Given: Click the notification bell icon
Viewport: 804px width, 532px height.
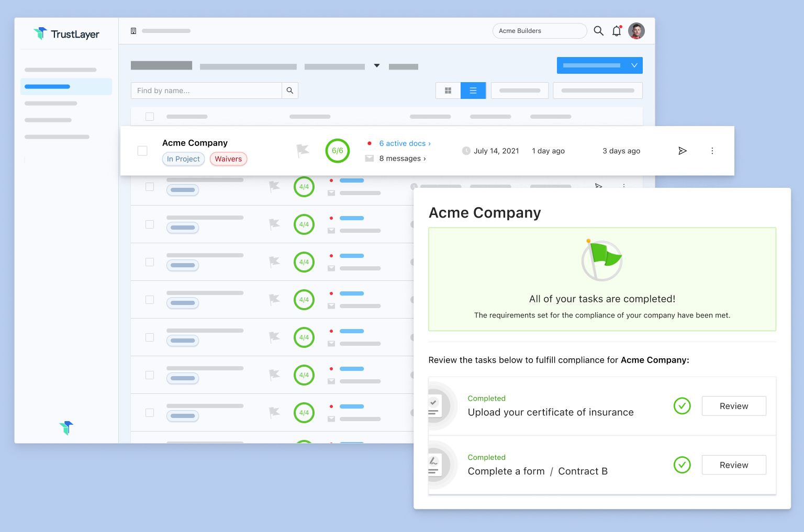Looking at the screenshot, I should pyautogui.click(x=617, y=31).
